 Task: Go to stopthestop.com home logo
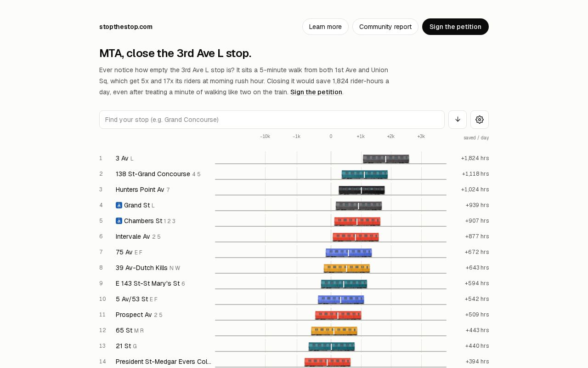[126, 27]
